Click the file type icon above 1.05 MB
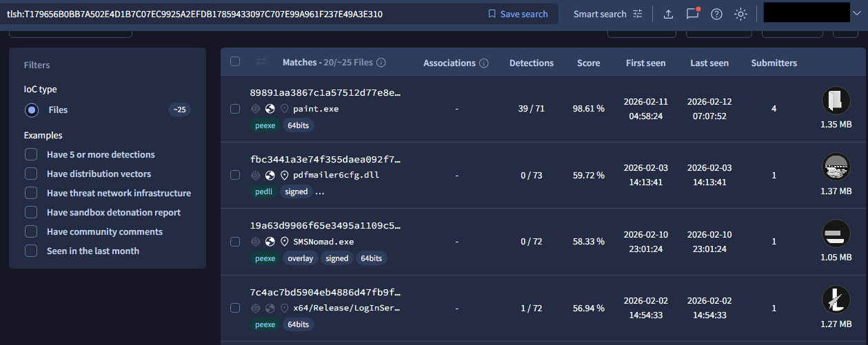This screenshot has width=868, height=345. pos(836,233)
